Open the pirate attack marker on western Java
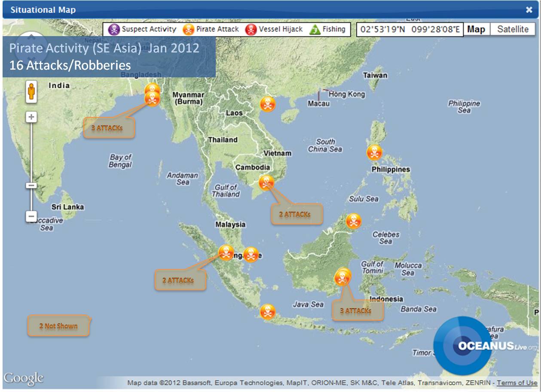Image resolution: width=541 pixels, height=392 pixels. (267, 312)
